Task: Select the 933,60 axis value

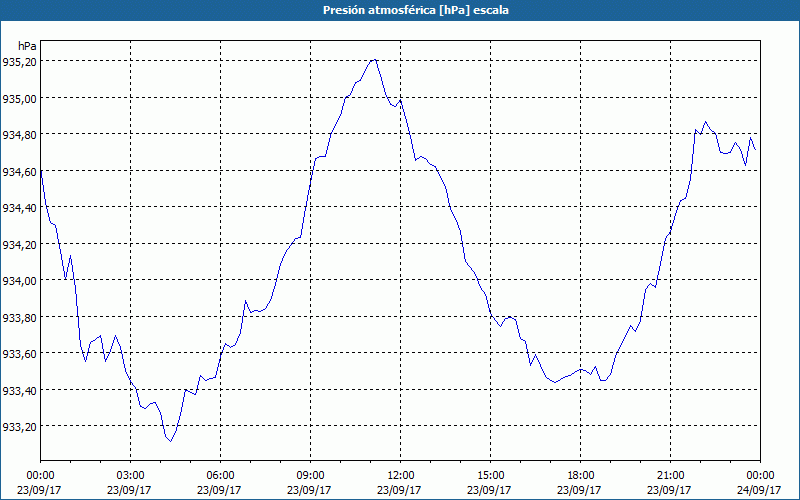Action: point(19,354)
